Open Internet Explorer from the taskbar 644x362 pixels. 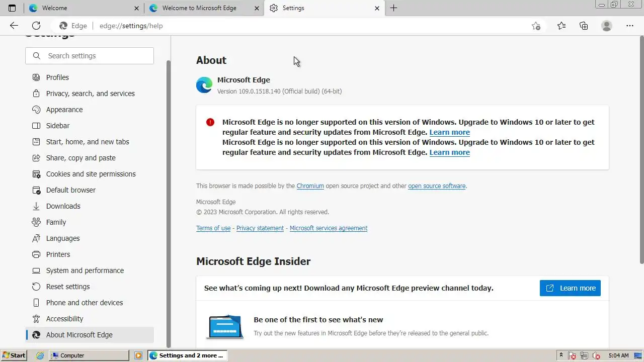40,355
